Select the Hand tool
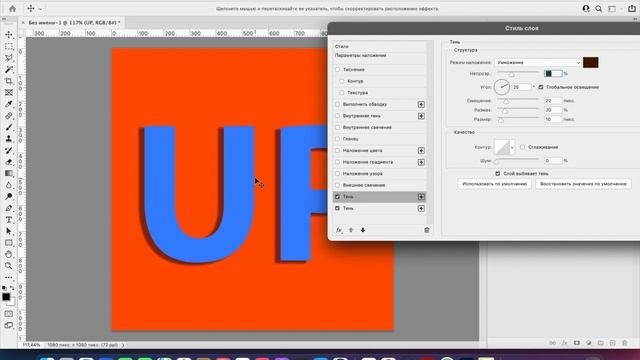The image size is (640, 360). (x=9, y=254)
